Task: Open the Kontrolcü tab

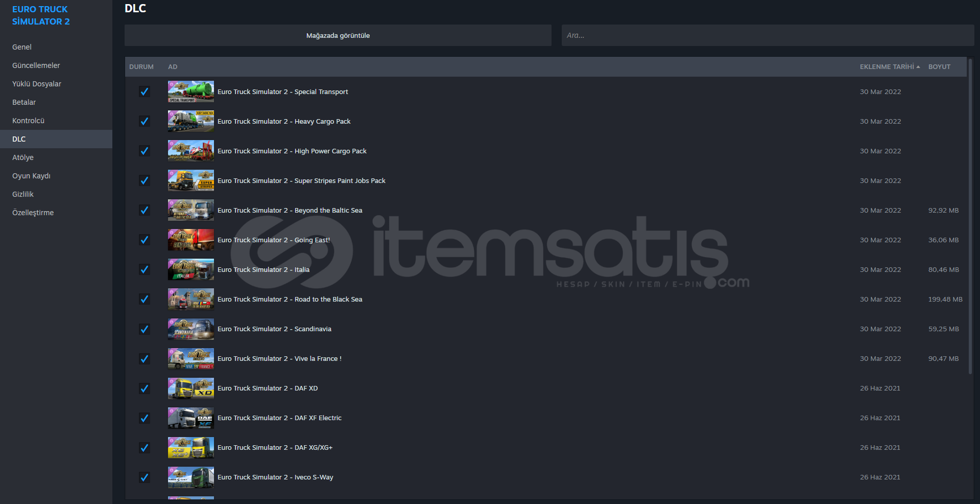Action: pos(56,121)
